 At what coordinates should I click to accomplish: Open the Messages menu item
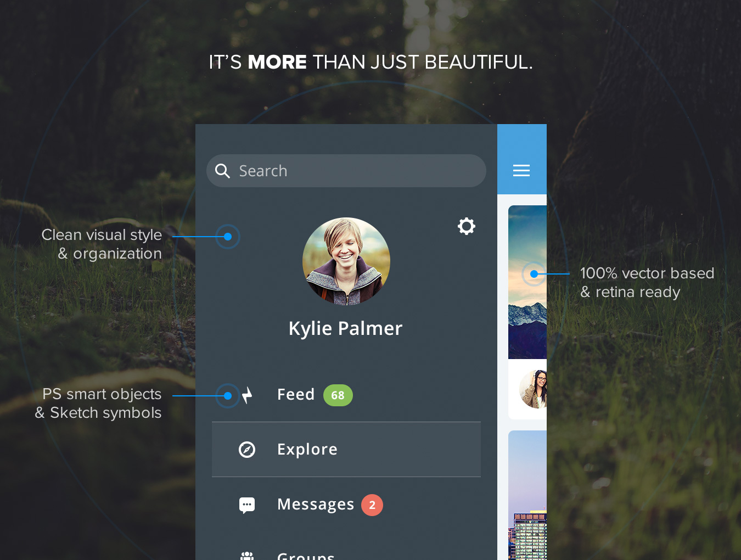346,505
